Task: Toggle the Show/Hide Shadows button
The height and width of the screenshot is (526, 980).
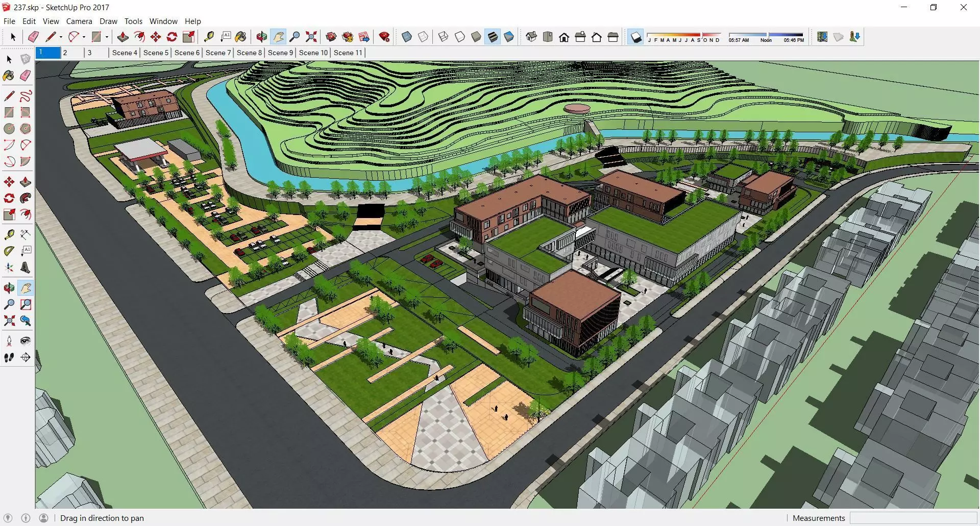Action: (x=635, y=37)
